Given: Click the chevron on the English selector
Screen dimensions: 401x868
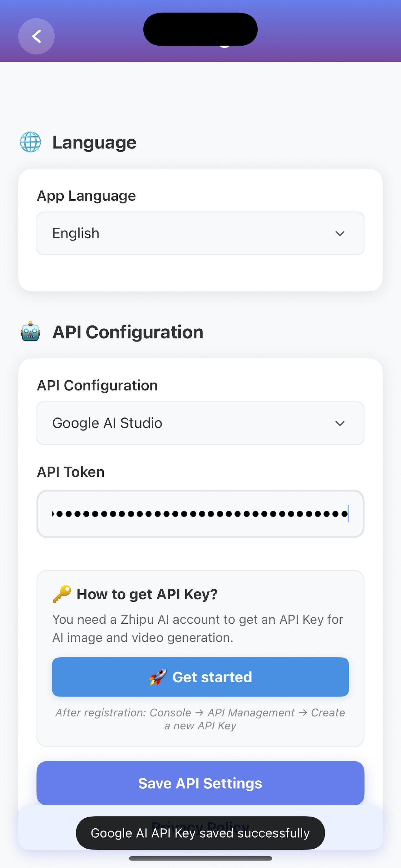Looking at the screenshot, I should (340, 233).
